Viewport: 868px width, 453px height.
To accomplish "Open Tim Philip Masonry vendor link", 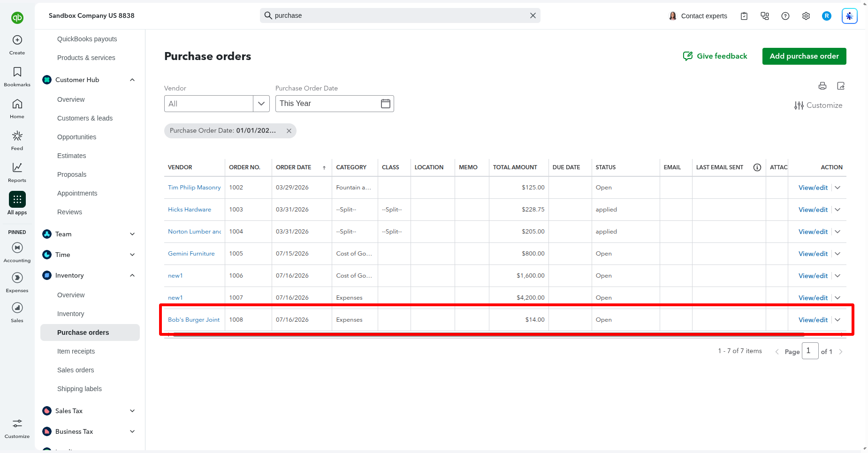I will pyautogui.click(x=194, y=188).
